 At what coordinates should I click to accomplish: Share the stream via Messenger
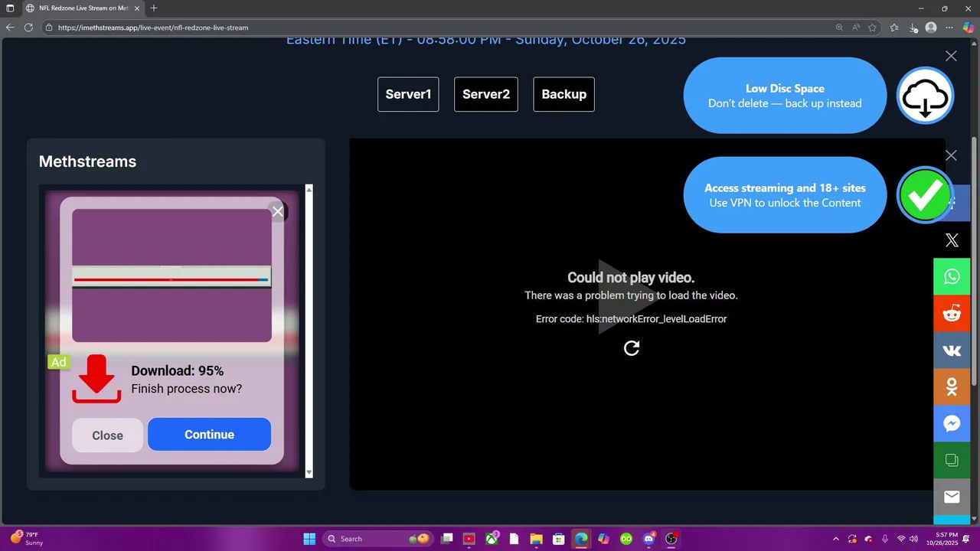952,423
